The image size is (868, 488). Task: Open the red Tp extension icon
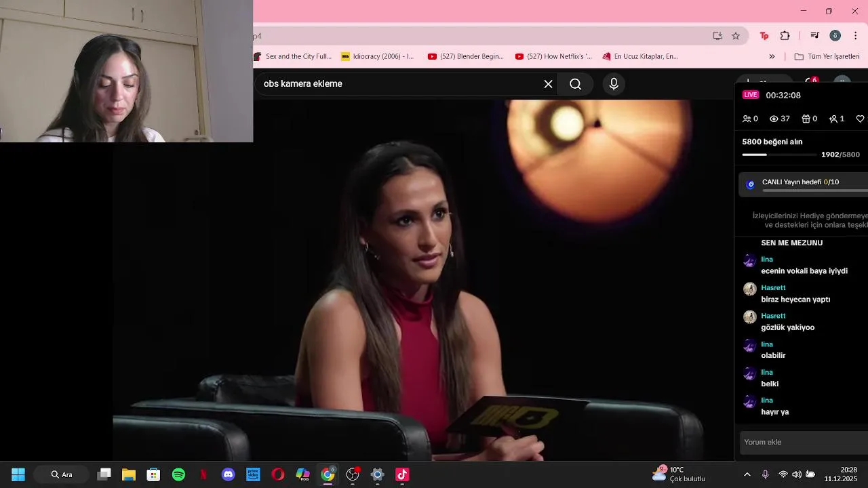click(x=764, y=36)
